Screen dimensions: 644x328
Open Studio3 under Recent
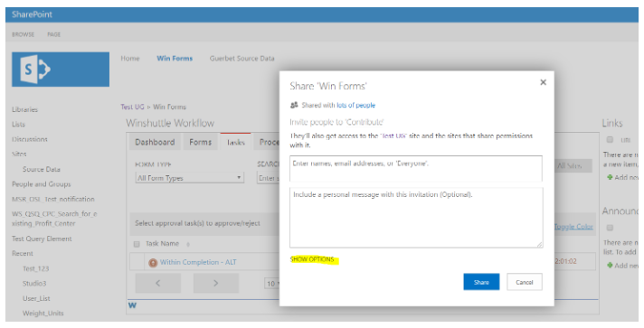click(34, 283)
